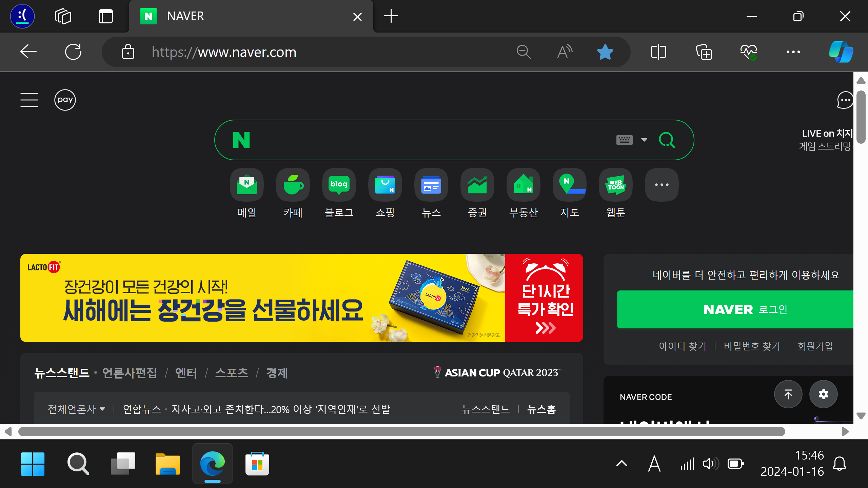Open the Naver Map icon
This screenshot has height=488, width=868.
[569, 185]
